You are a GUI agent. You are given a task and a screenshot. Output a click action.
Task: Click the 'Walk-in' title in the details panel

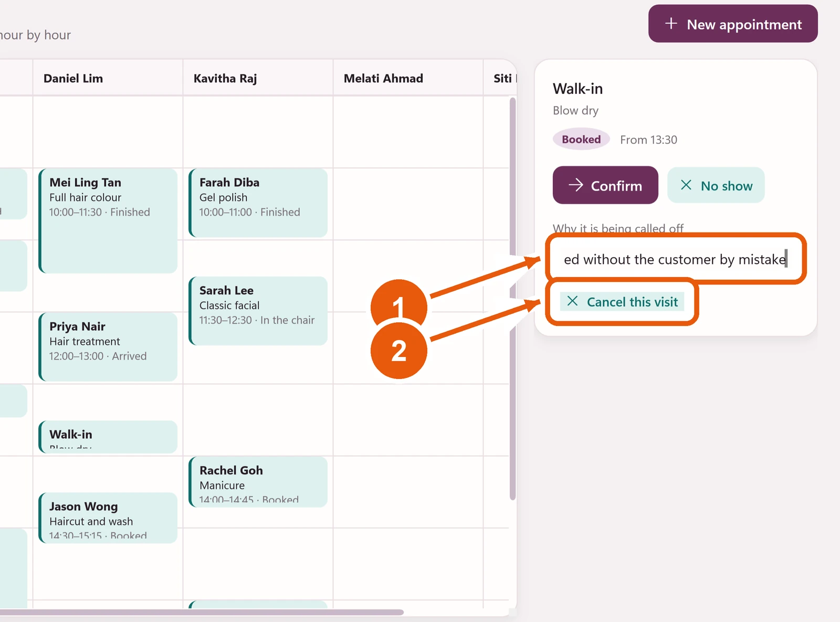[x=577, y=89]
